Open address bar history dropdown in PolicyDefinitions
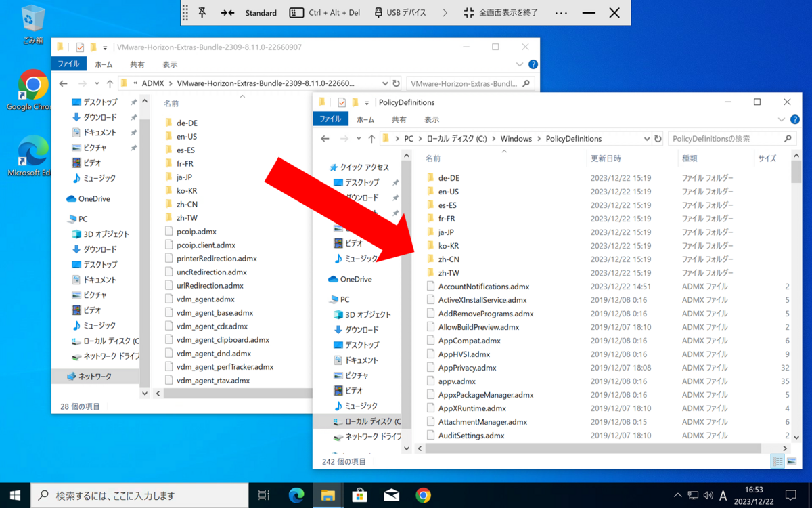Viewport: 812px width, 508px height. click(647, 138)
